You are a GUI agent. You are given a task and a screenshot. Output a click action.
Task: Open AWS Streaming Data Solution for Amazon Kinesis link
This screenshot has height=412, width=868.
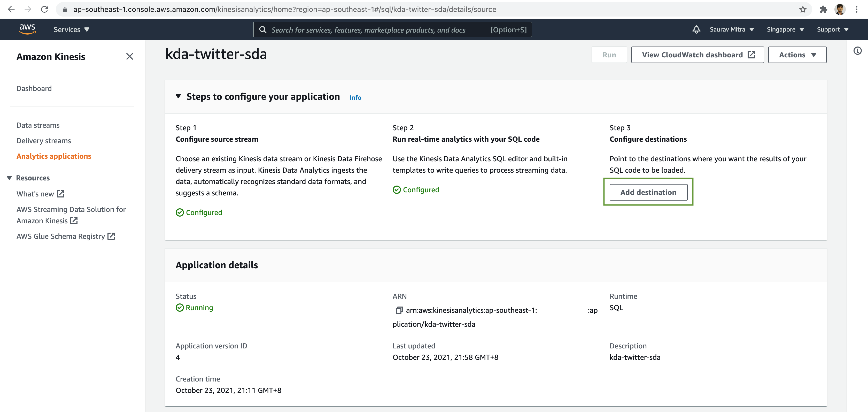(71, 215)
